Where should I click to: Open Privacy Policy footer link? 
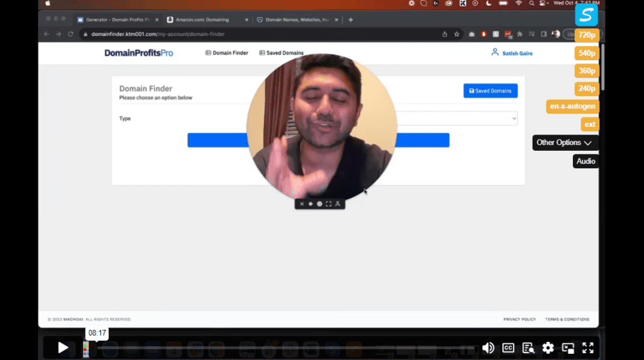[519, 319]
